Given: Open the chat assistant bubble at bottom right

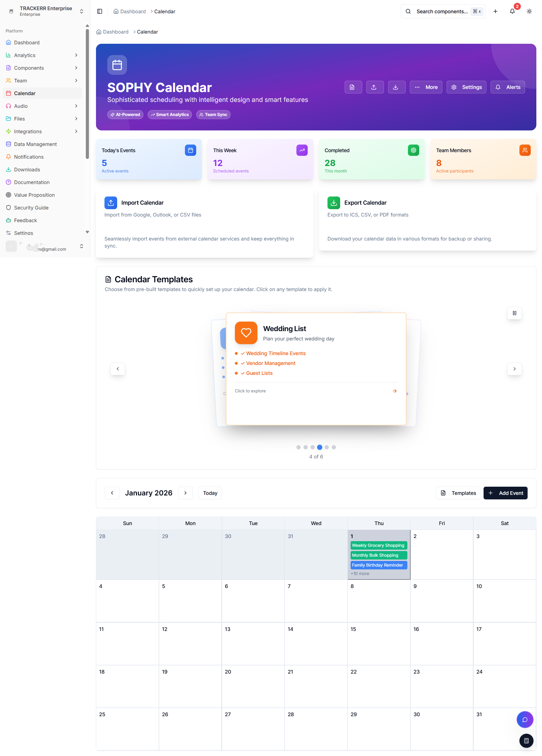Looking at the screenshot, I should (525, 719).
